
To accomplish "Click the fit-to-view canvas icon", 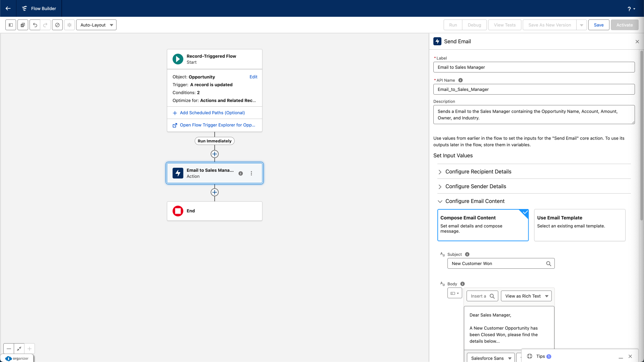I will 19,349.
